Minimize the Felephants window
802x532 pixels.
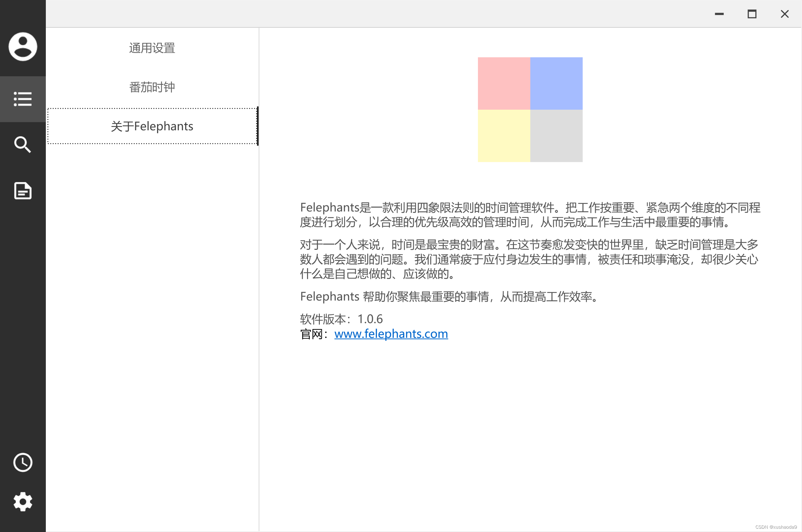(x=719, y=14)
